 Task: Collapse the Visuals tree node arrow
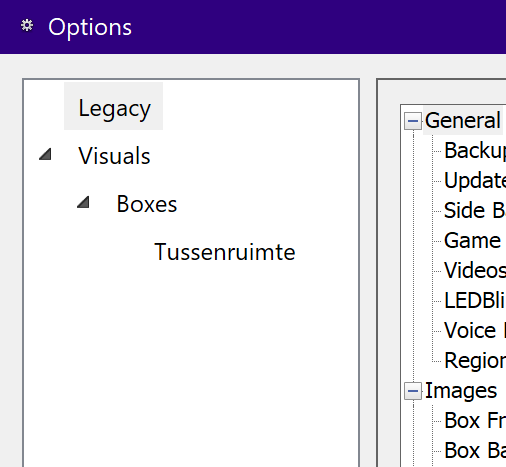(45, 154)
